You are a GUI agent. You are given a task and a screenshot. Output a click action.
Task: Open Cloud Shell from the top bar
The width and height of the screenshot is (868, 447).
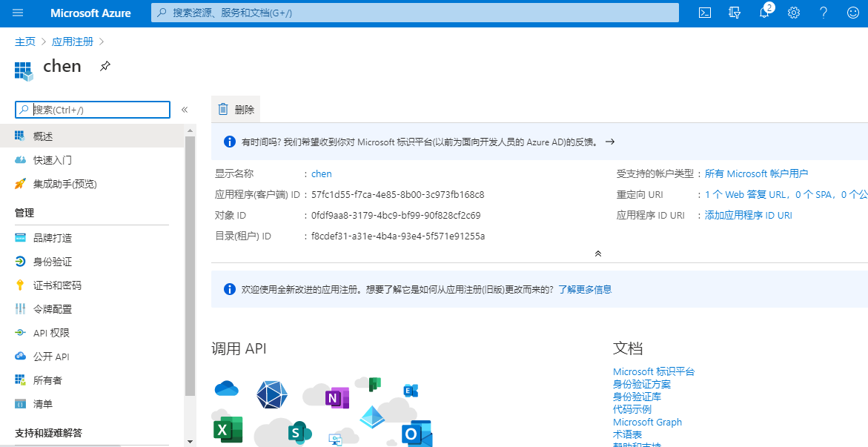click(x=705, y=13)
